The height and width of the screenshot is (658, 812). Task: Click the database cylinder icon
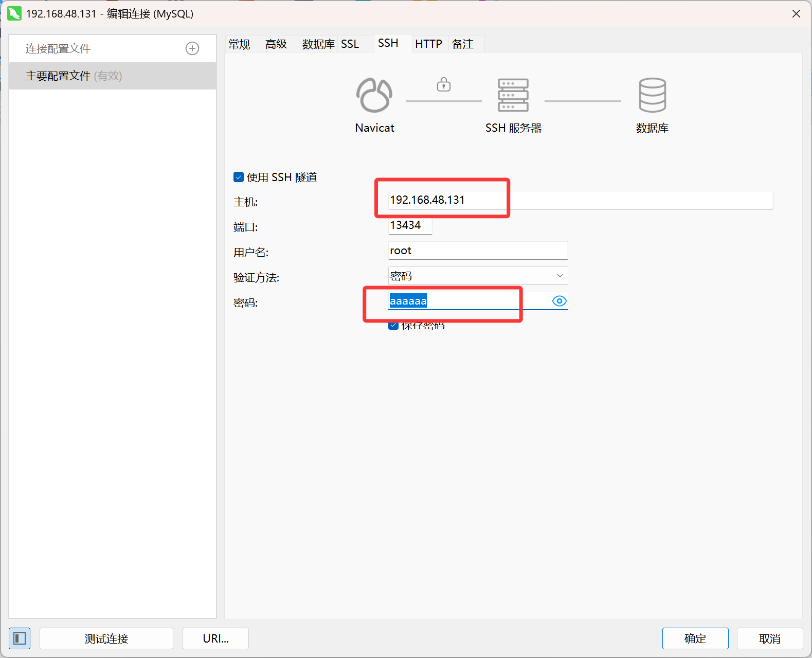(653, 95)
